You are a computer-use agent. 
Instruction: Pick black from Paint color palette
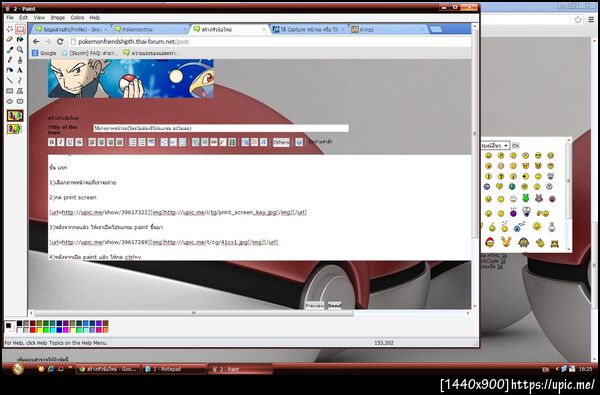click(20, 323)
